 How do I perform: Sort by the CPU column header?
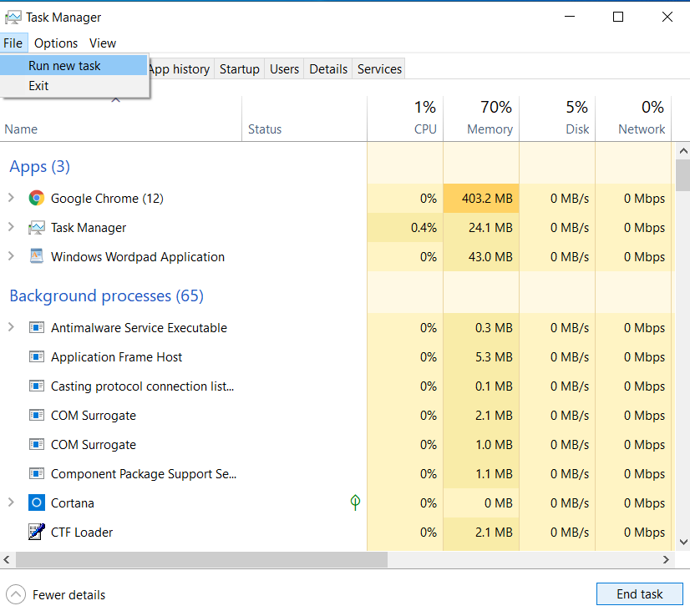405,119
